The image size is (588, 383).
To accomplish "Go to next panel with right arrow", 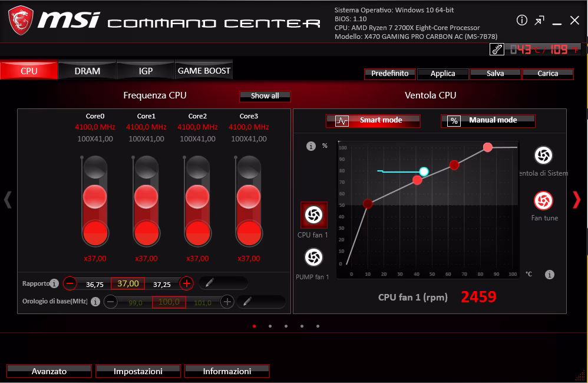I will coord(576,200).
